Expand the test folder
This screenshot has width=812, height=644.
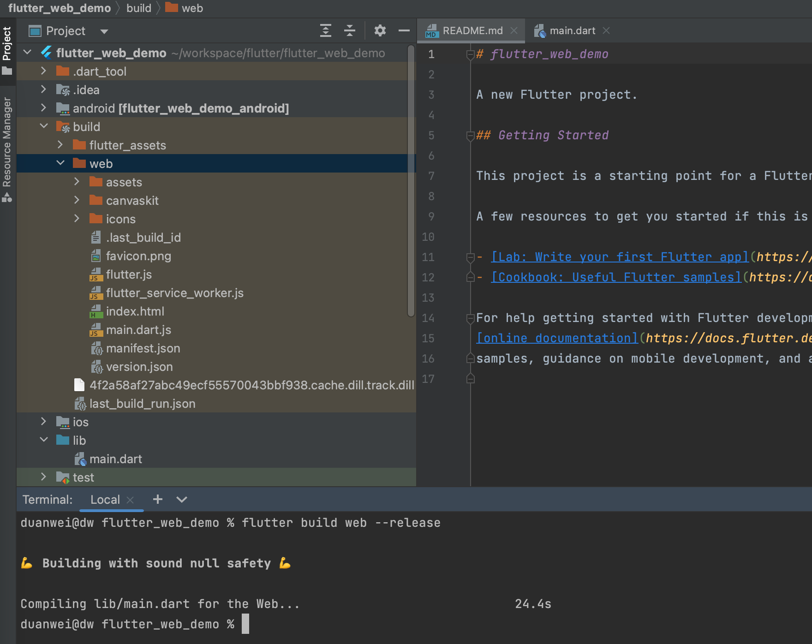(43, 477)
